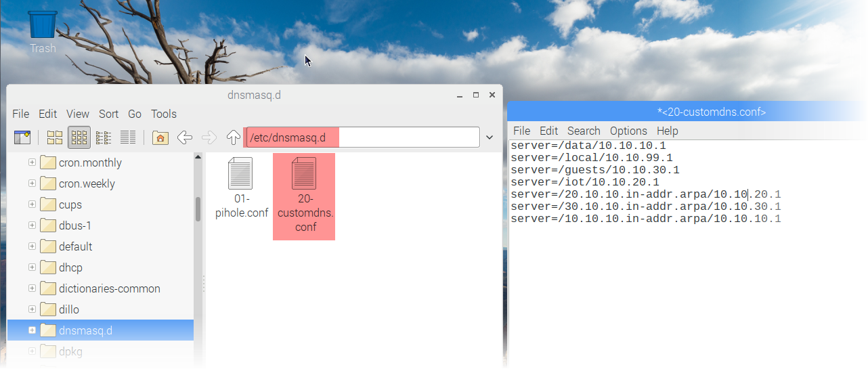Click line server=/iot/10.10.20.1 in editor
Screen dimensions: 868x369
(585, 182)
